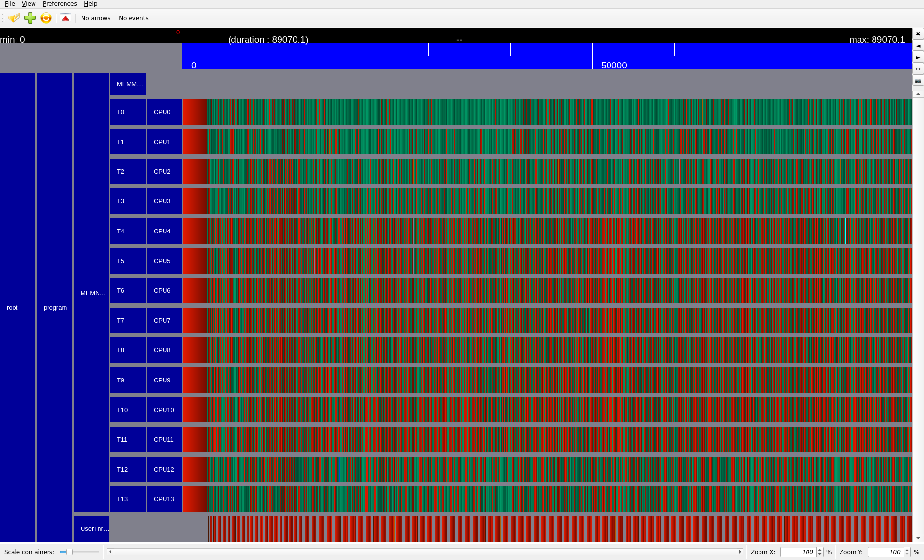Viewport: 924px width, 560px height.
Task: Select the T2 thread container
Action: tap(128, 171)
